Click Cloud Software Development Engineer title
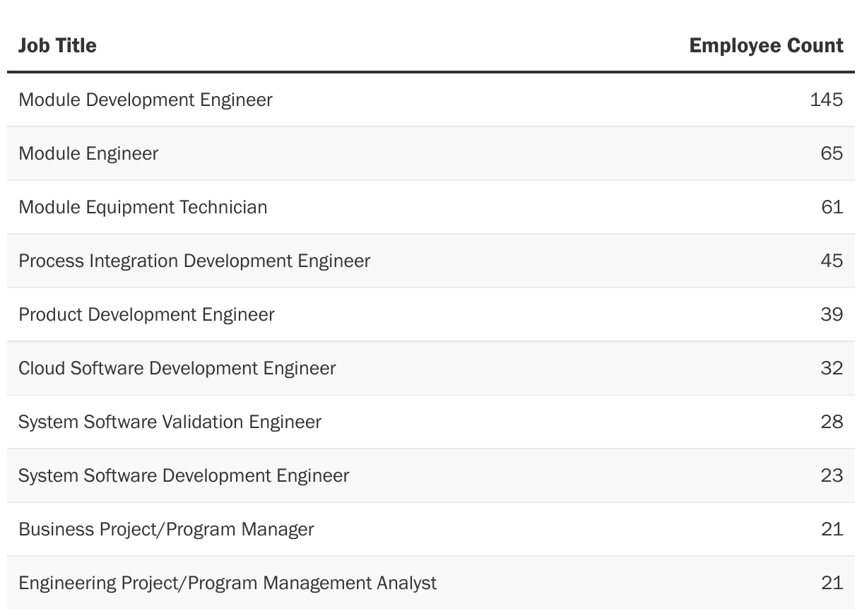Image resolution: width=862 pixels, height=616 pixels. point(177,368)
